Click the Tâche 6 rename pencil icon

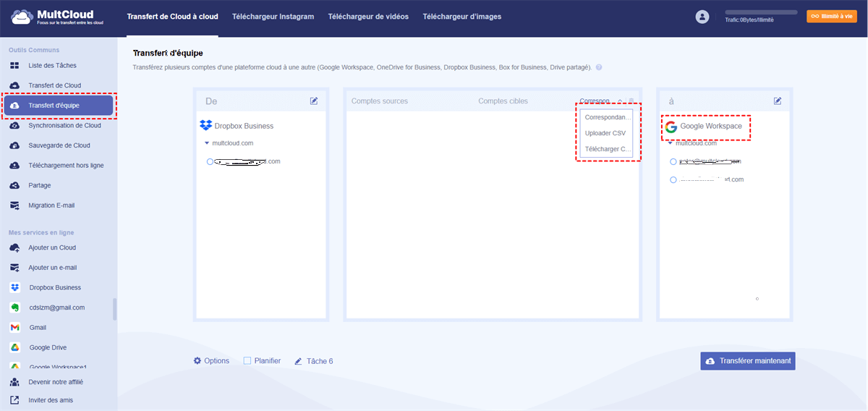click(298, 361)
